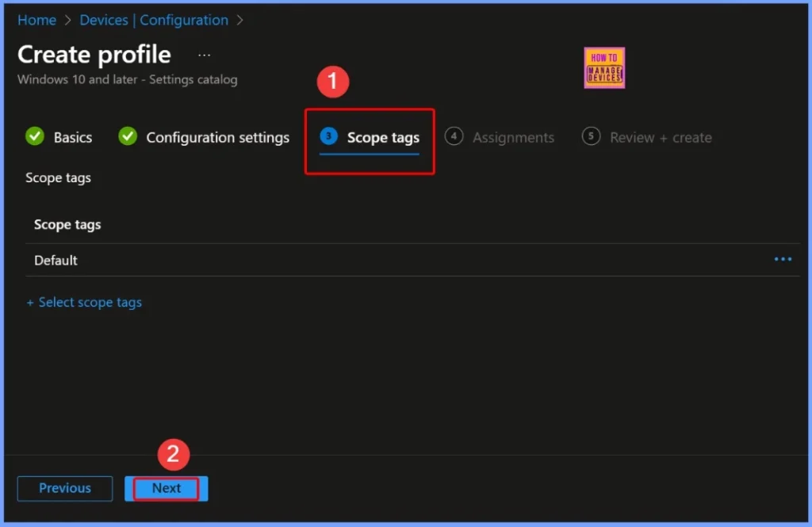This screenshot has height=527, width=812.
Task: Open the Assignments step
Action: pyautogui.click(x=513, y=138)
